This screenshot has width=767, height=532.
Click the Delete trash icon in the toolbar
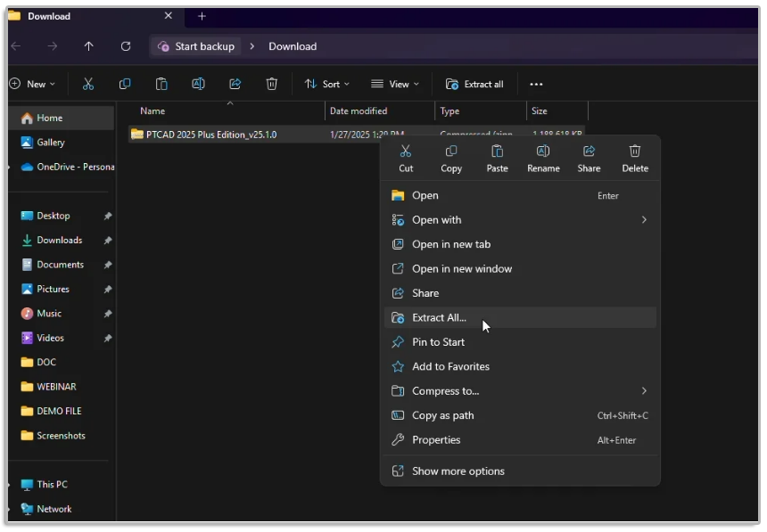[272, 84]
